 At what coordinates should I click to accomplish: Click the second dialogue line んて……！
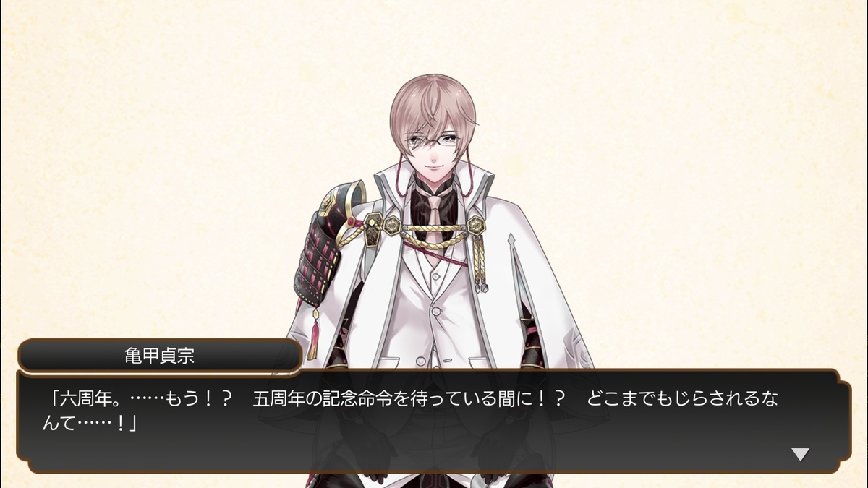[90, 423]
